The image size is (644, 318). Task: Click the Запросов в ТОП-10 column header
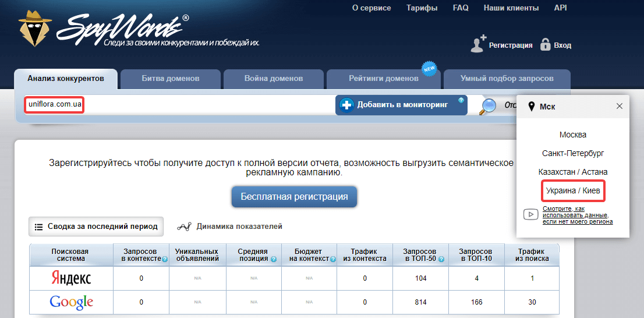coord(476,255)
